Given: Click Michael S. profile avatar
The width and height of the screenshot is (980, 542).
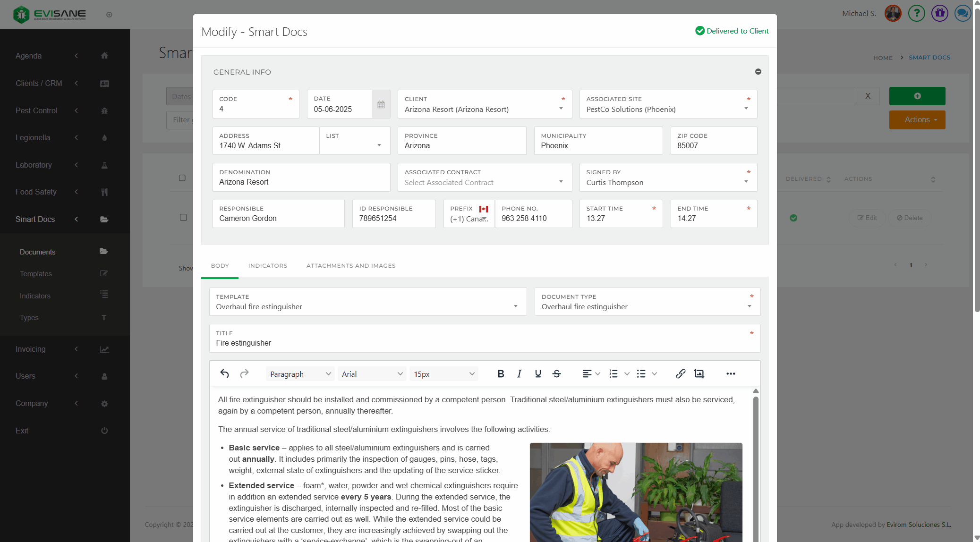Looking at the screenshot, I should tap(893, 13).
